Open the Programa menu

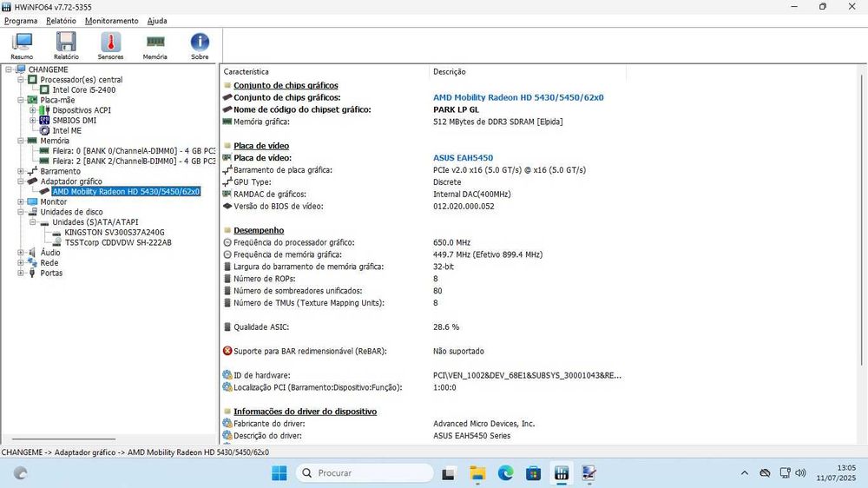click(21, 21)
